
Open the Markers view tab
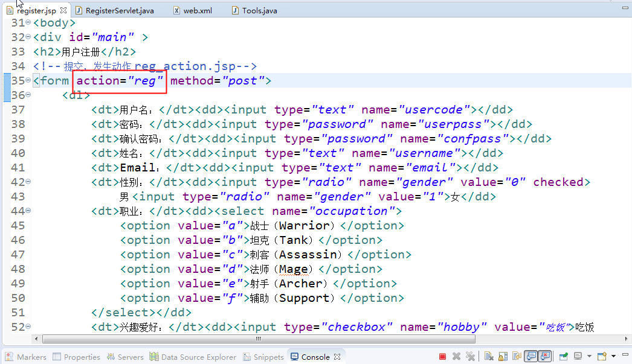[26, 357]
